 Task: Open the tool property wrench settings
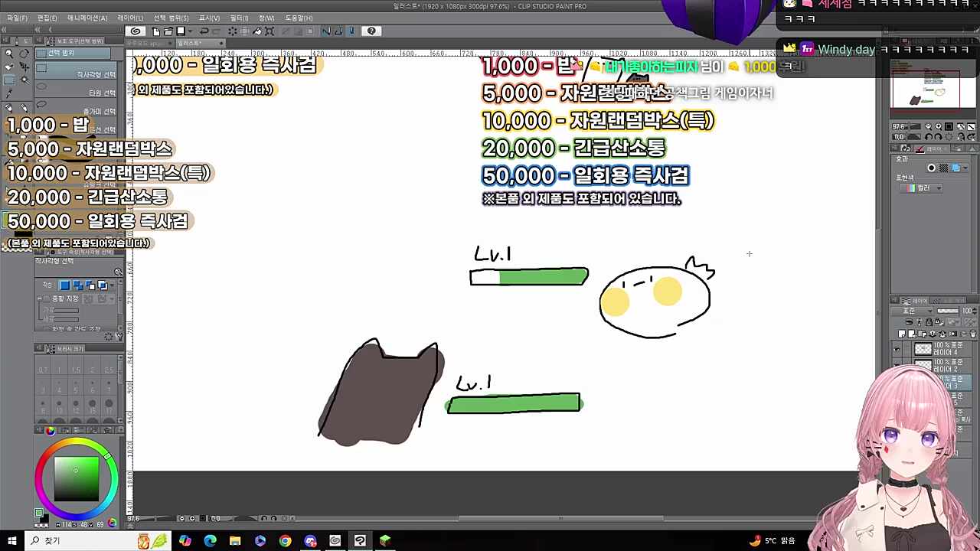pyautogui.click(x=118, y=336)
